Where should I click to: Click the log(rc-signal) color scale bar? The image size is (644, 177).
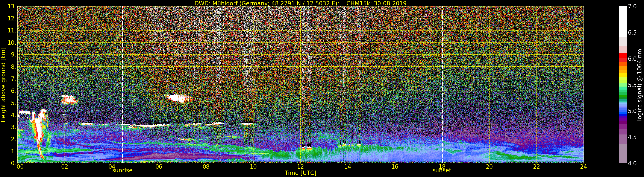coord(623,85)
